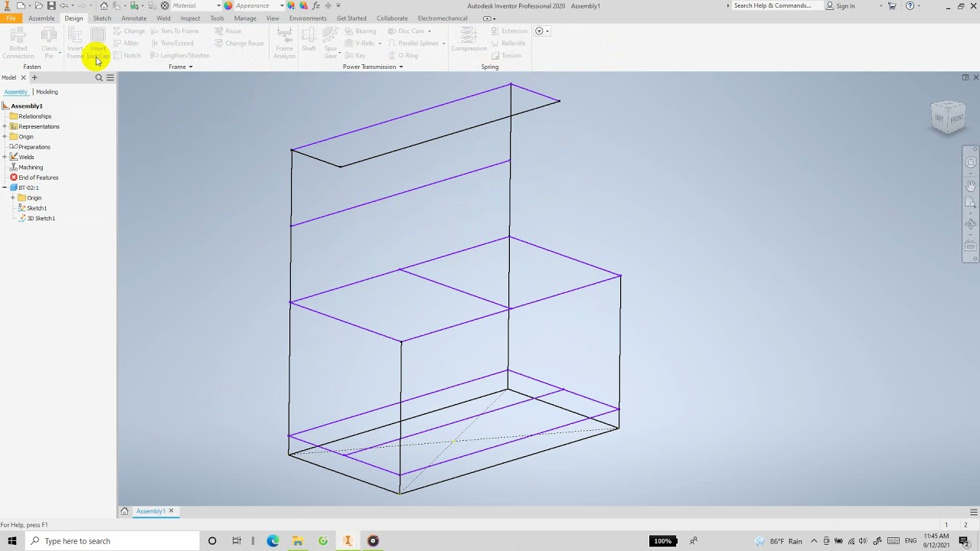Screen dimensions: 980x551
Task: Click the fx Parameters icon
Action: (317, 5)
